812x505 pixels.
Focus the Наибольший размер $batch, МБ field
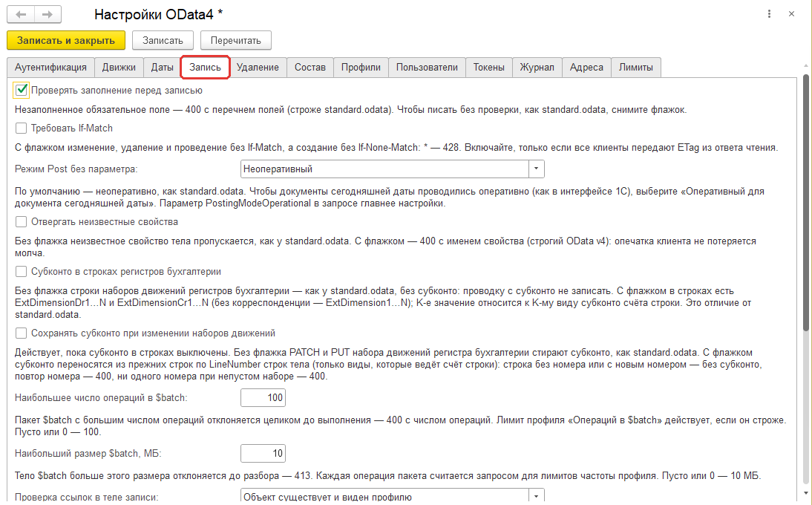tap(263, 453)
